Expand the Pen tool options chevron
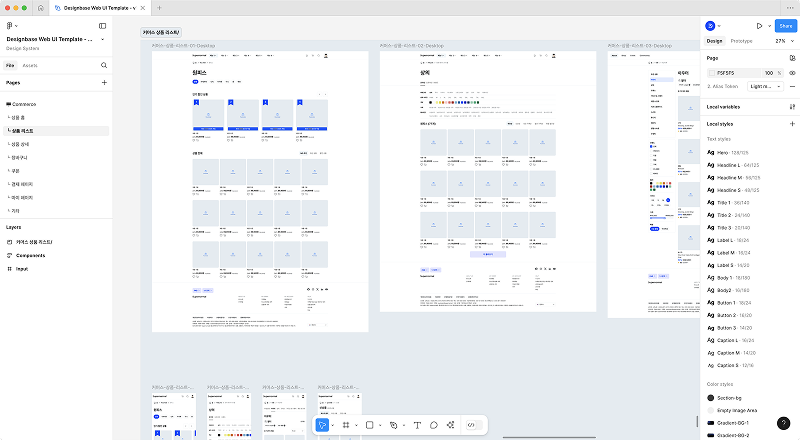Viewport: 800px width, 440px height. (x=404, y=425)
